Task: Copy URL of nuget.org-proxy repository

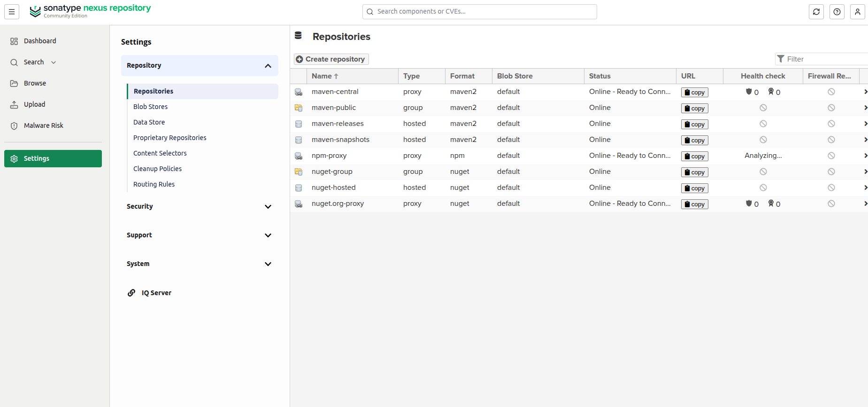Action: 695,204
